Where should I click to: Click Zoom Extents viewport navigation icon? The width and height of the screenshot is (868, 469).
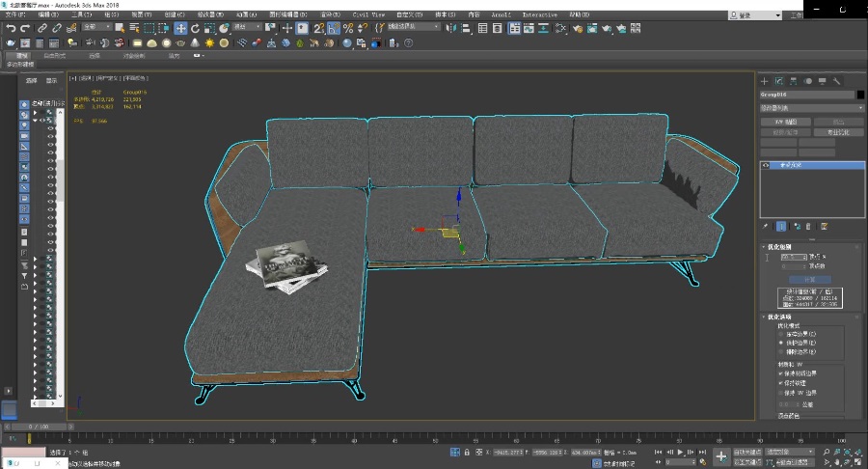[848, 453]
